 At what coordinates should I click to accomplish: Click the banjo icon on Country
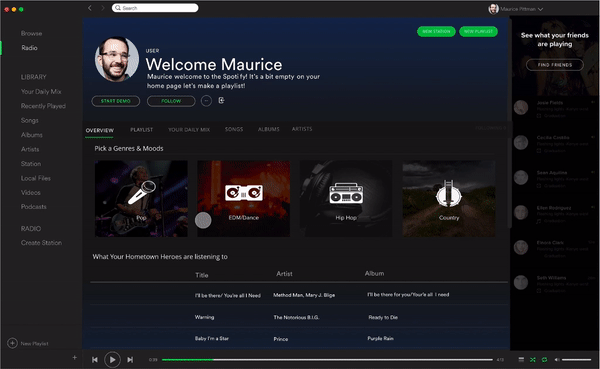point(448,193)
